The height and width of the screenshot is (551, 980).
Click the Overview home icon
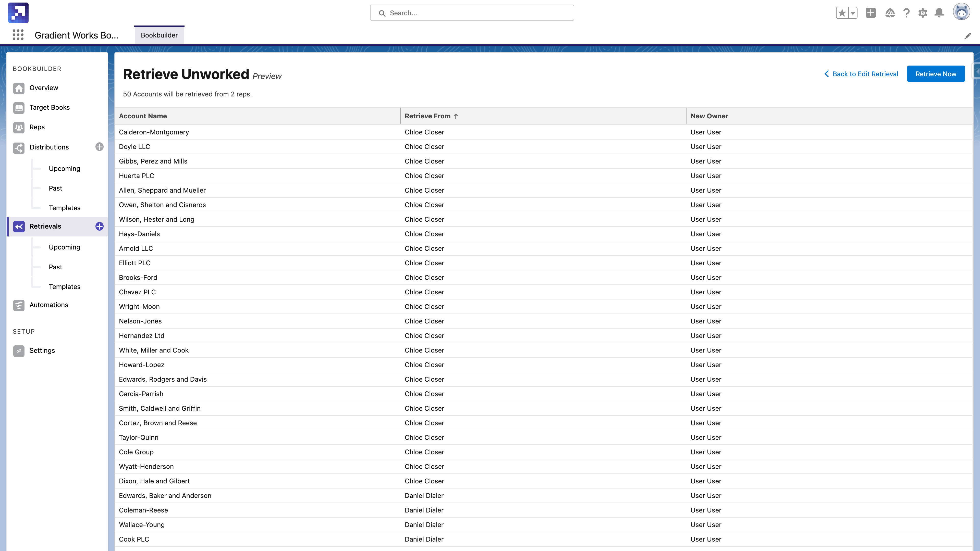(x=19, y=88)
